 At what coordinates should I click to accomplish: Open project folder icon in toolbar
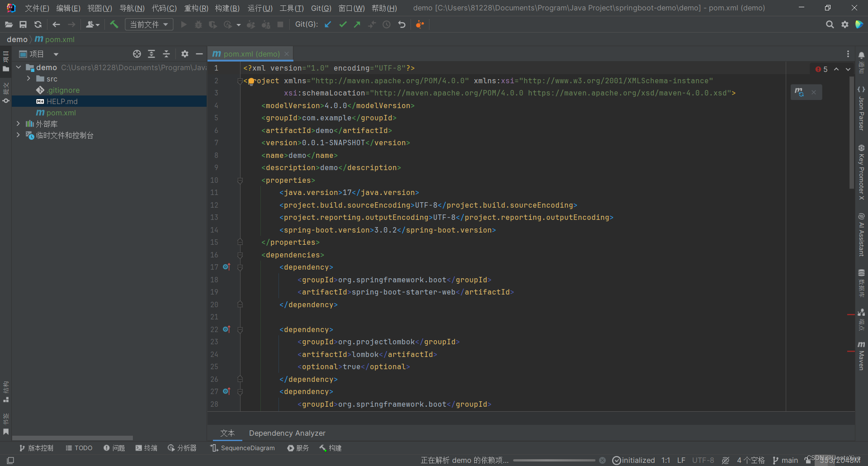pyautogui.click(x=9, y=24)
